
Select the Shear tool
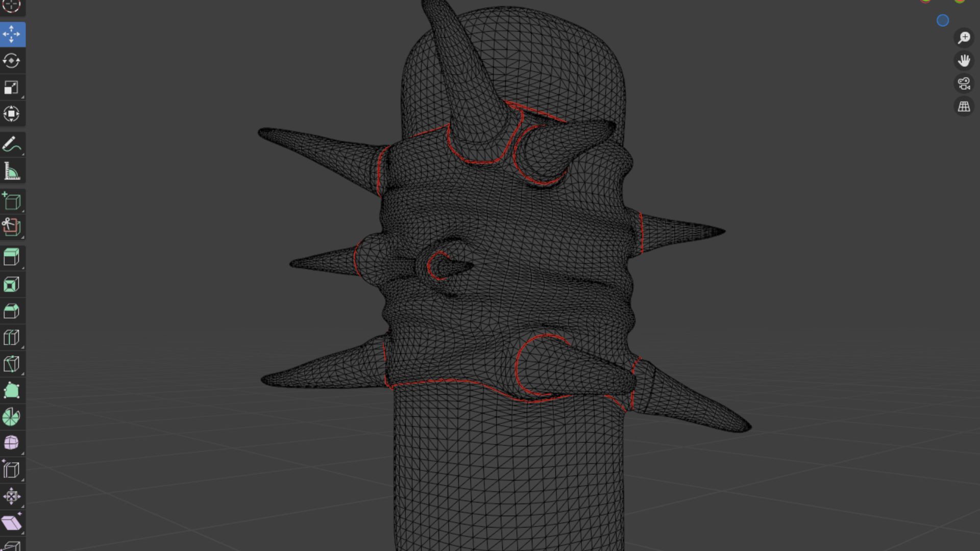click(12, 522)
